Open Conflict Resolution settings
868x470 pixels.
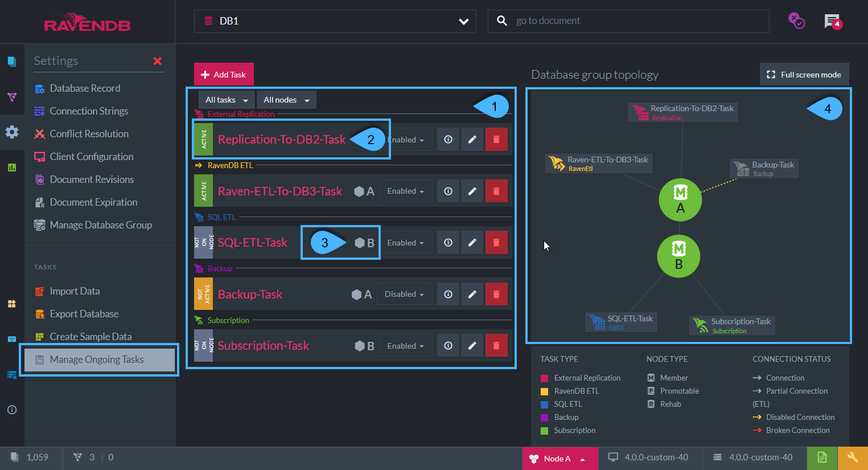(89, 134)
